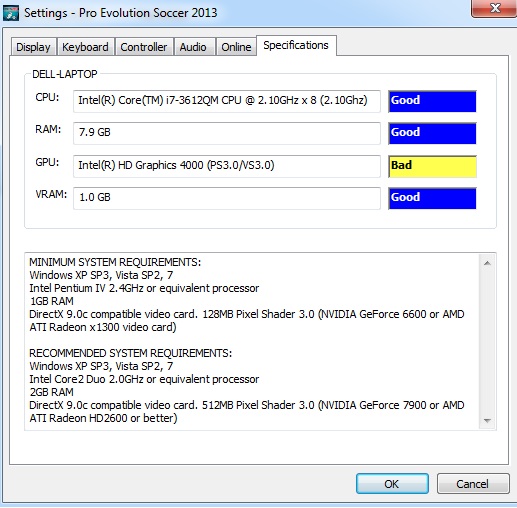This screenshot has height=508, width=517.
Task: Click the requirements scroll up arrow
Action: click(x=487, y=263)
